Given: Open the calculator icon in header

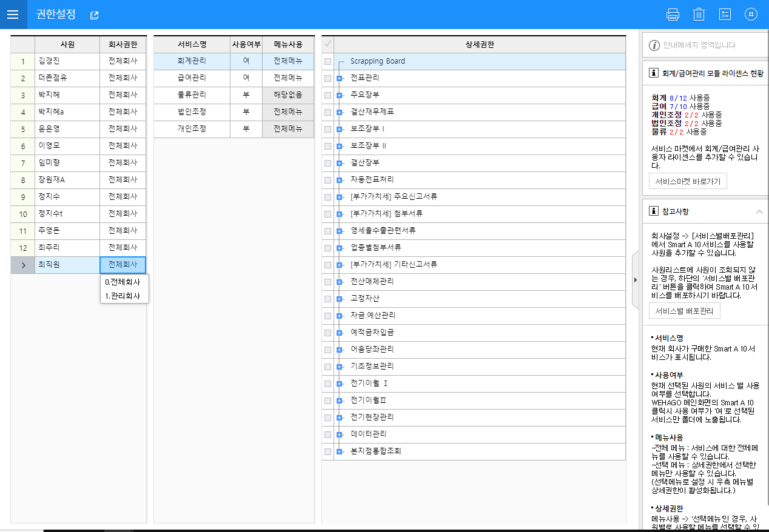Looking at the screenshot, I should click(x=724, y=15).
